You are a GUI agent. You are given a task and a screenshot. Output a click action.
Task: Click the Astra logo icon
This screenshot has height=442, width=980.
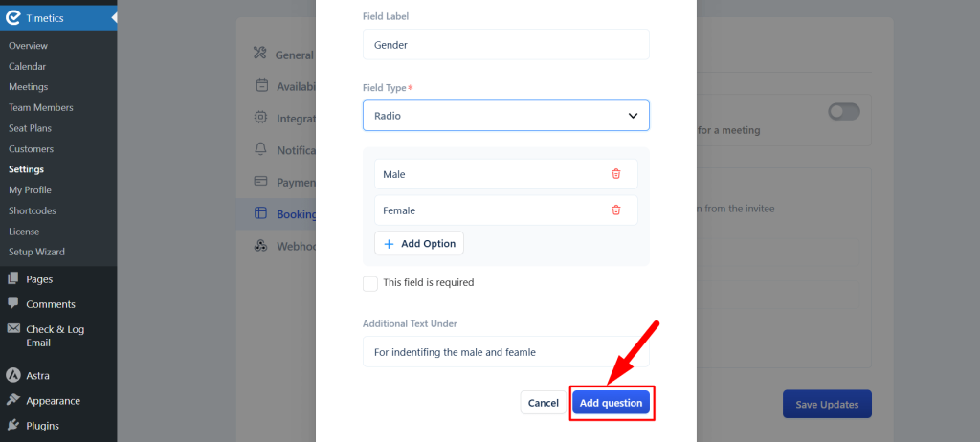pos(13,375)
